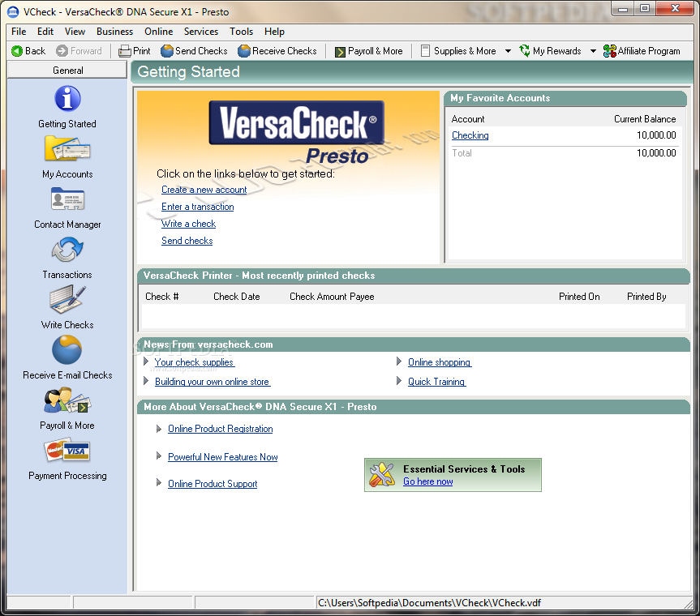Screen dimensions: 700x616
Task: Open the Getting Started info icon
Action: [67, 98]
